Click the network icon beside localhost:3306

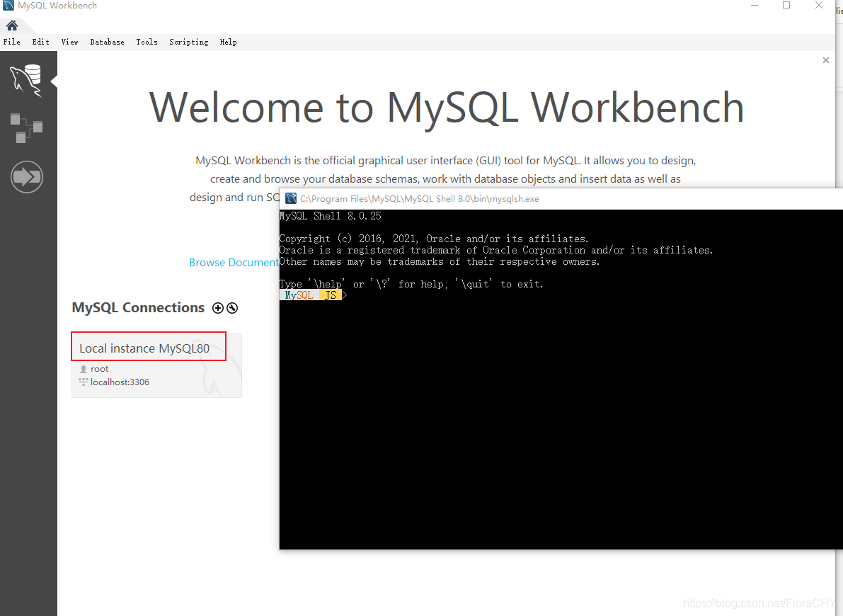point(83,382)
